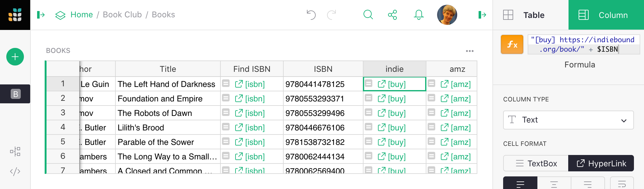644x189 pixels.
Task: Click the share icon
Action: pos(392,15)
